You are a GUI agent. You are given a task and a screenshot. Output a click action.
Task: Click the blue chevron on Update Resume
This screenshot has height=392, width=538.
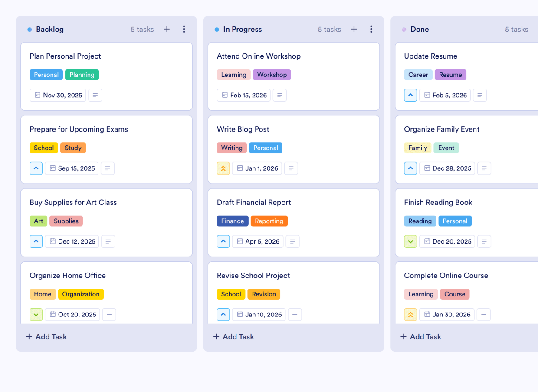pyautogui.click(x=410, y=95)
